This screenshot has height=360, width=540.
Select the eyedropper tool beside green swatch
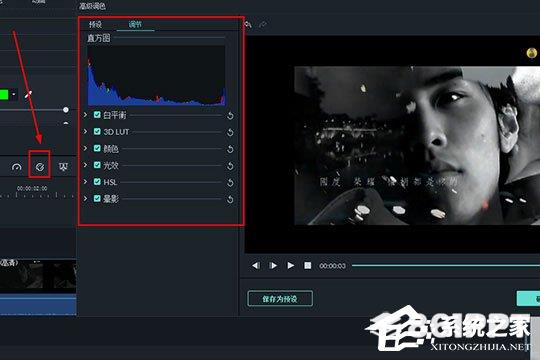click(x=29, y=94)
